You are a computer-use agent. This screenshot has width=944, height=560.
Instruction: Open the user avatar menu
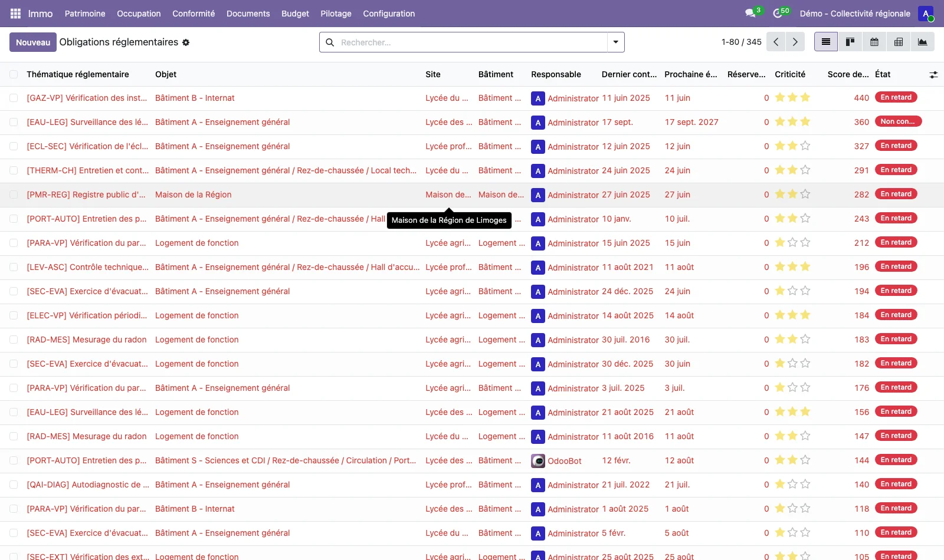926,14
